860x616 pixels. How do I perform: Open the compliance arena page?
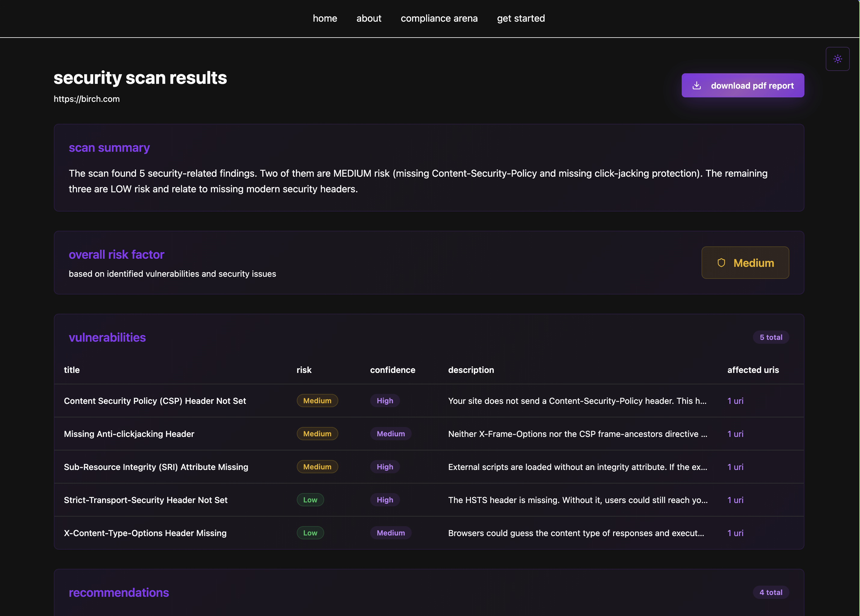point(439,18)
